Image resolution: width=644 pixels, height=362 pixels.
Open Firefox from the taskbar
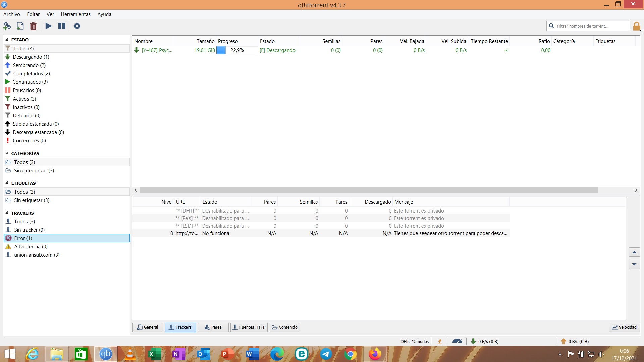coord(375,354)
